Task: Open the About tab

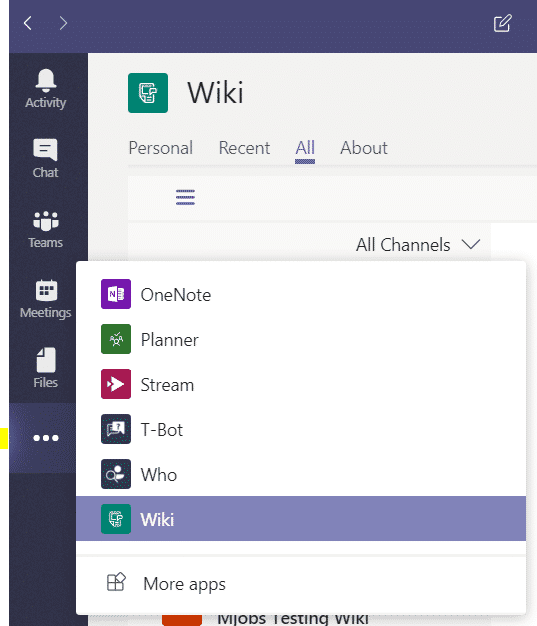Action: point(364,148)
